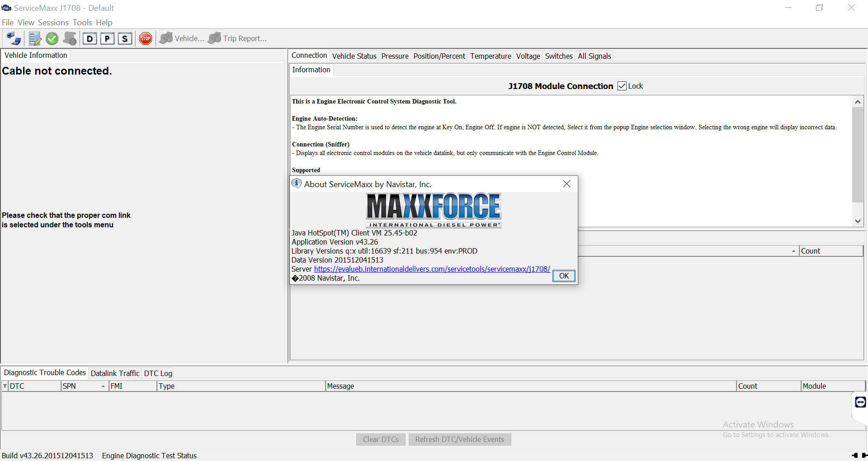
Task: Click 'Cable not connected.' text
Action: 57,71
